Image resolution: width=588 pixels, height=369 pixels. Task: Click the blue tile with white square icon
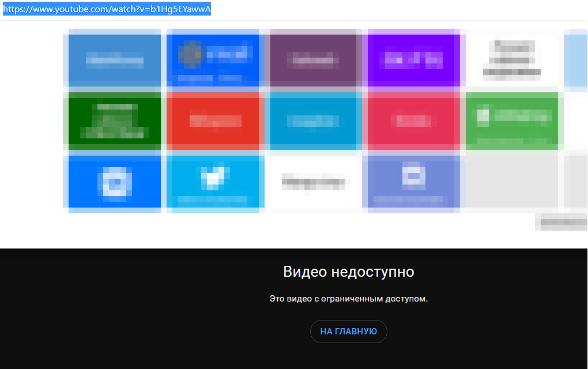tap(114, 182)
